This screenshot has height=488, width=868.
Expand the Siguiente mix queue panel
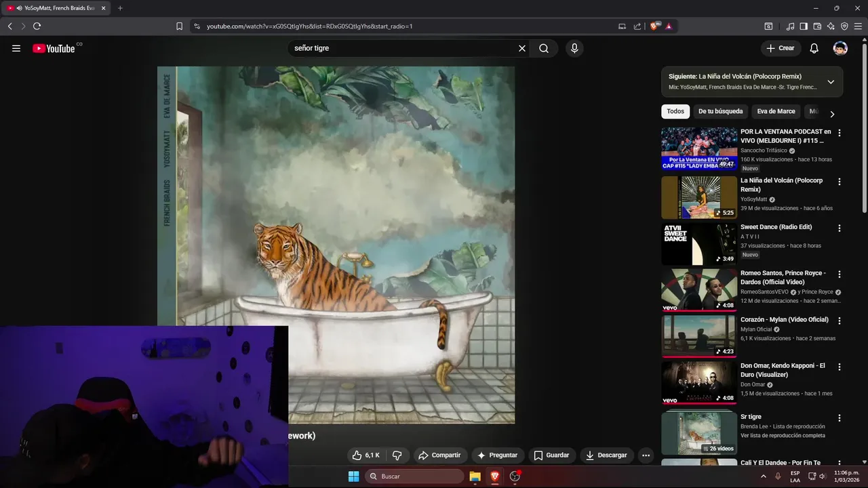point(831,82)
